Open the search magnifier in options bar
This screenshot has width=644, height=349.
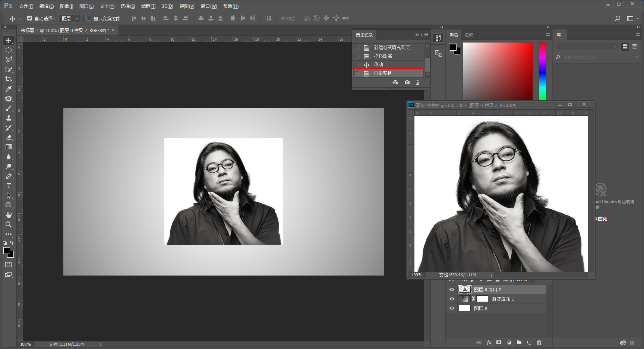(x=618, y=18)
